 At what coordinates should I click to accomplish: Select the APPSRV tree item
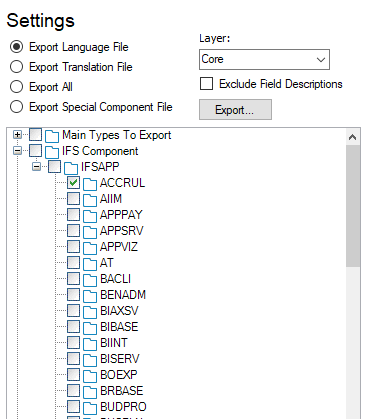click(122, 231)
